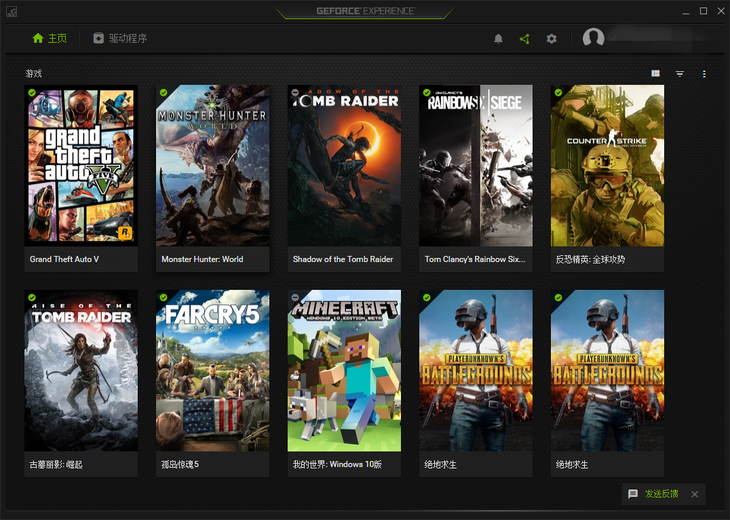
Task: Click optimized check badge on 反恐精英
Action: click(x=558, y=92)
